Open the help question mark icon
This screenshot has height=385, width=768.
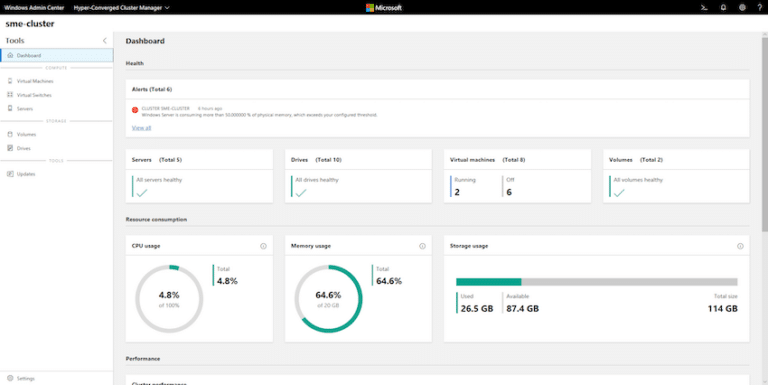click(x=760, y=7)
